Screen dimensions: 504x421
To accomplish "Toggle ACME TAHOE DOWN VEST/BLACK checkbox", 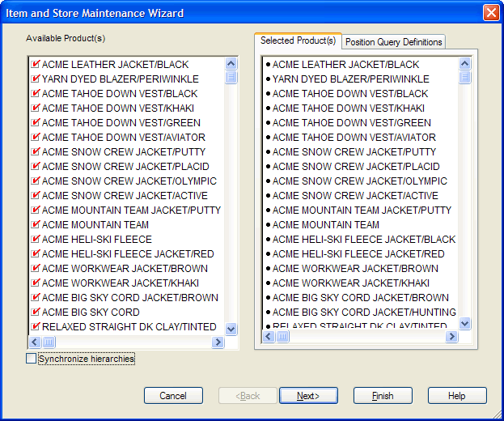I will [36, 94].
